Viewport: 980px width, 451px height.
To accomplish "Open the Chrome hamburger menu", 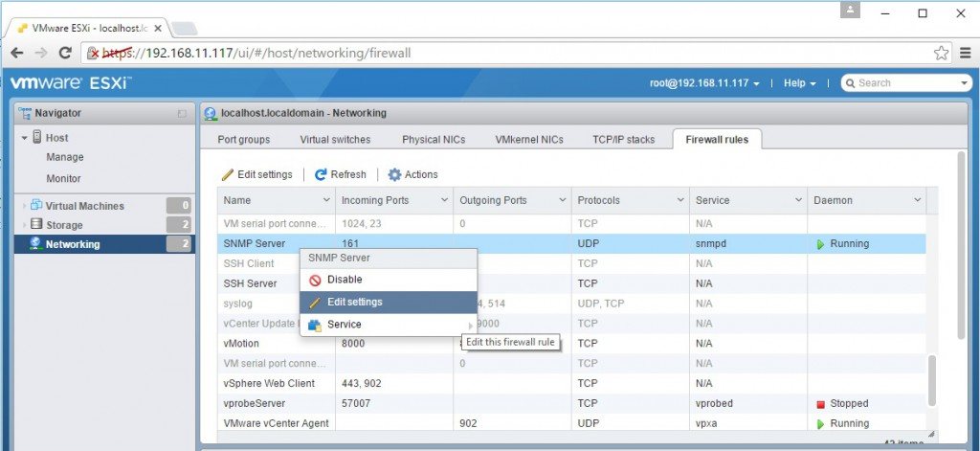I will click(x=966, y=54).
